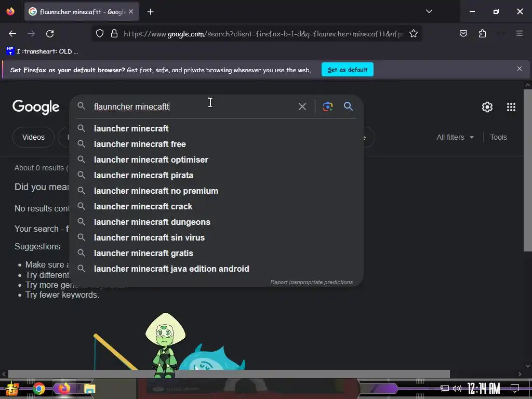Dismiss the default browser notification bar
Screen dimensions: 532x399
pos(519,69)
